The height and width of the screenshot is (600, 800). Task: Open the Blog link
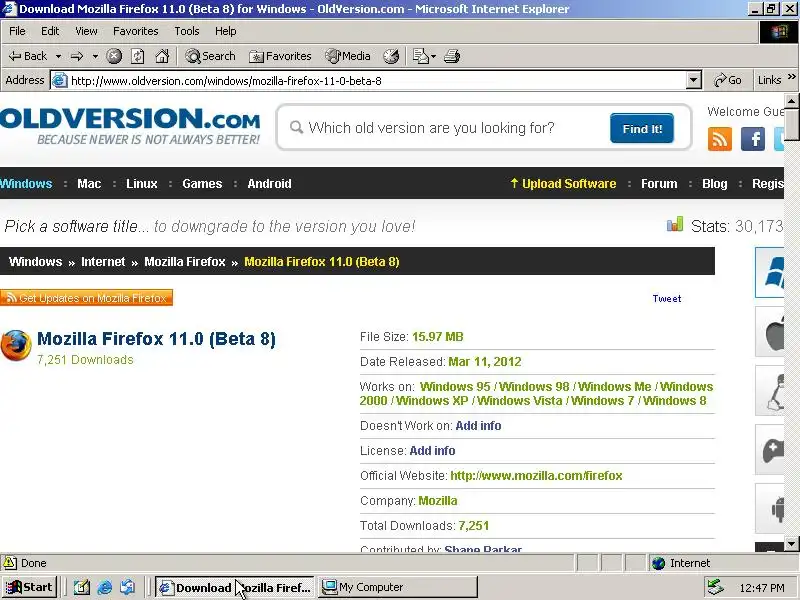(715, 184)
